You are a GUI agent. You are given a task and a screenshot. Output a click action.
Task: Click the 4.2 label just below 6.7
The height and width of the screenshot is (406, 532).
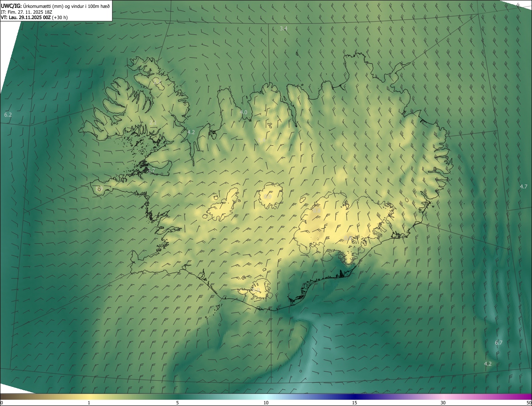click(488, 364)
